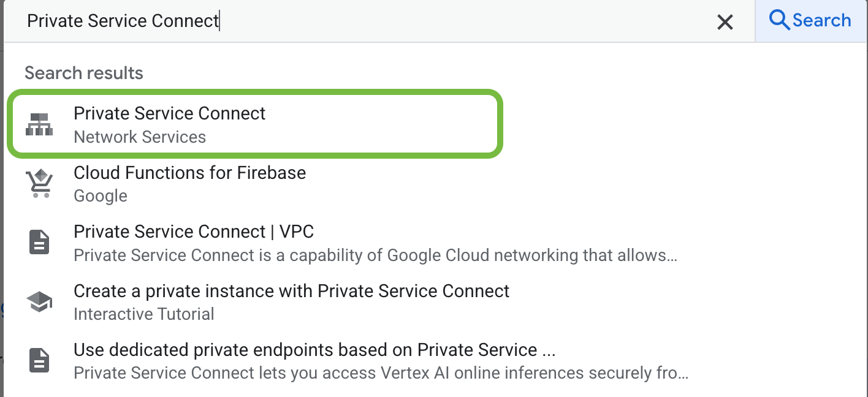Click the Search results heading area
This screenshot has width=868, height=397.
(x=83, y=73)
